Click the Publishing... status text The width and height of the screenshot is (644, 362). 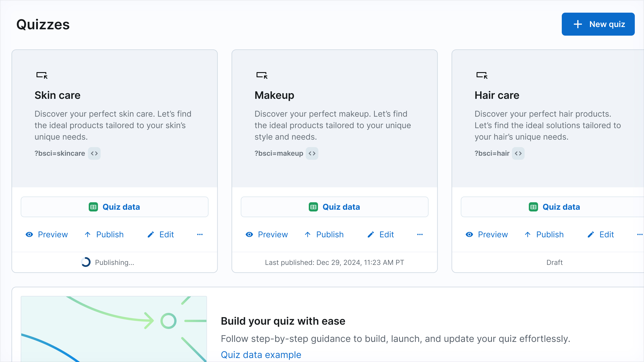pos(114,262)
